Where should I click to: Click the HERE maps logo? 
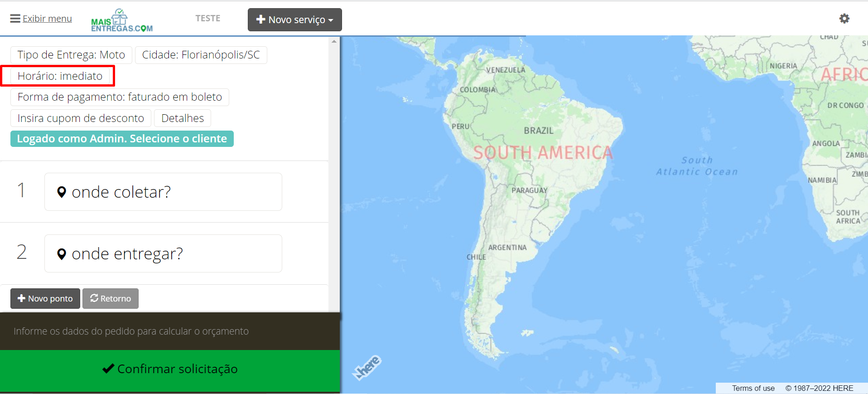click(367, 367)
